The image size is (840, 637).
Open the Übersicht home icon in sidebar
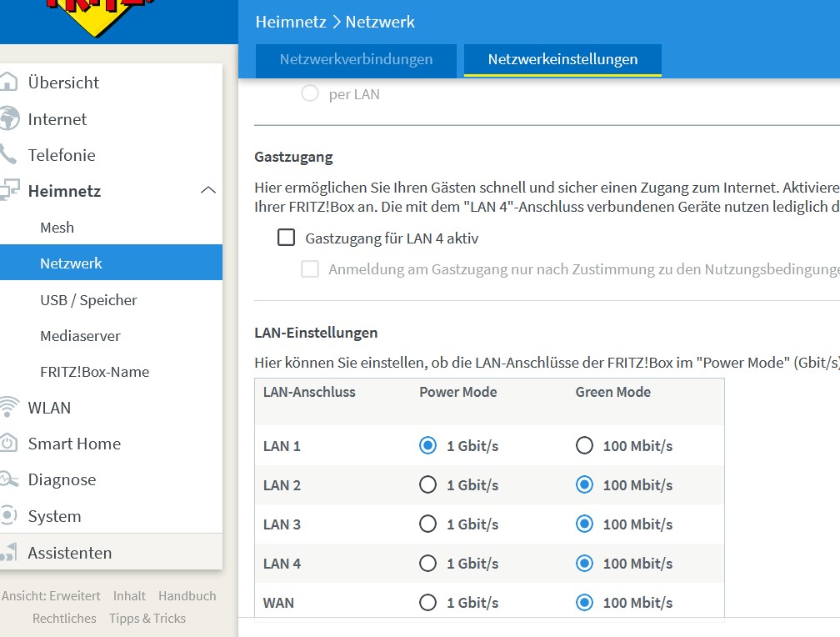point(12,83)
